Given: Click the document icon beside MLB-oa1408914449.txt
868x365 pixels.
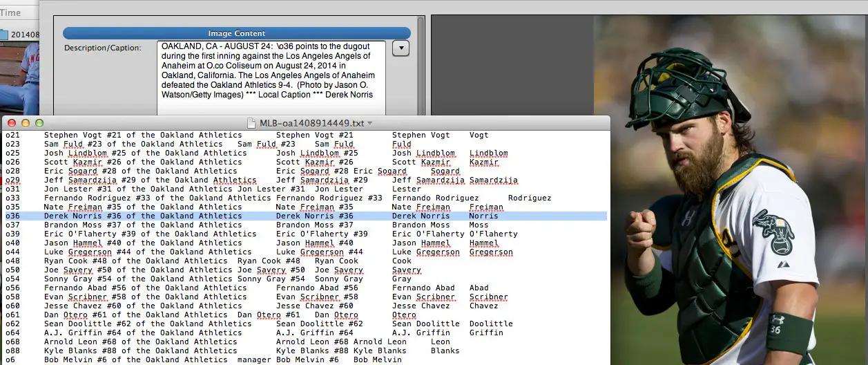Looking at the screenshot, I should (253, 123).
